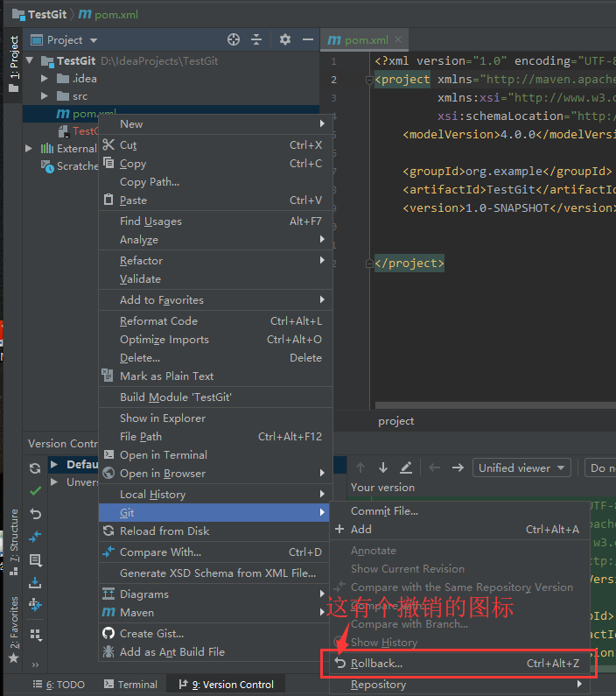Click the forward arrow in diff toolbar
This screenshot has width=616, height=696.
tap(458, 468)
